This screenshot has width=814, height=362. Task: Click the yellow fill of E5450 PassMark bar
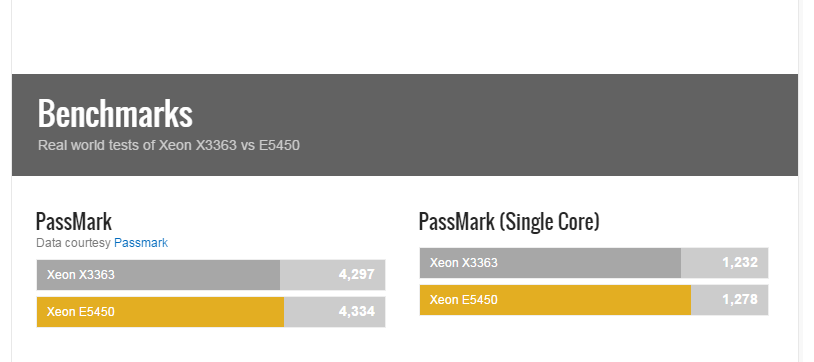[160, 312]
